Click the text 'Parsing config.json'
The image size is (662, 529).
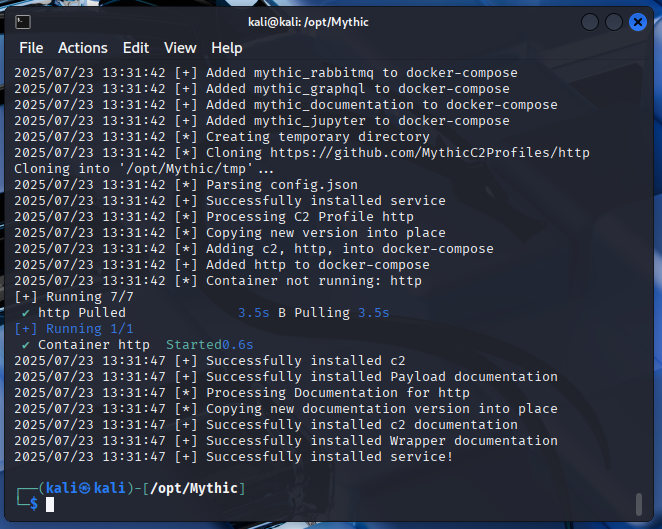[282, 185]
